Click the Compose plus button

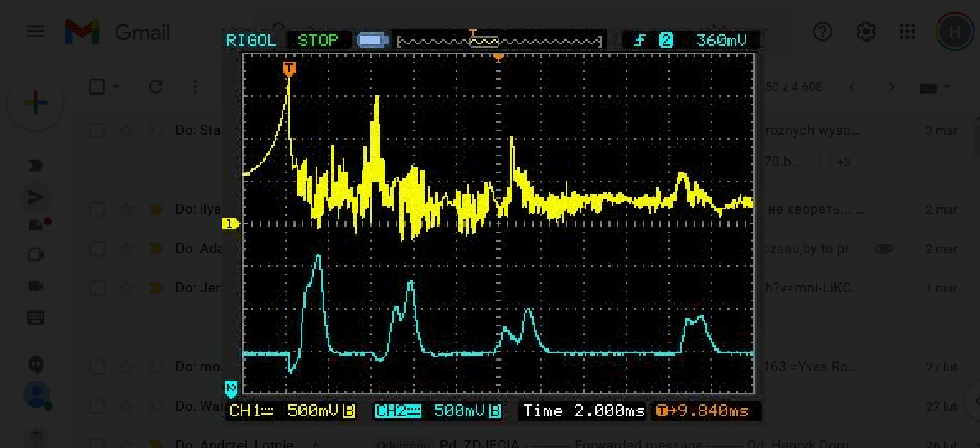click(x=35, y=103)
